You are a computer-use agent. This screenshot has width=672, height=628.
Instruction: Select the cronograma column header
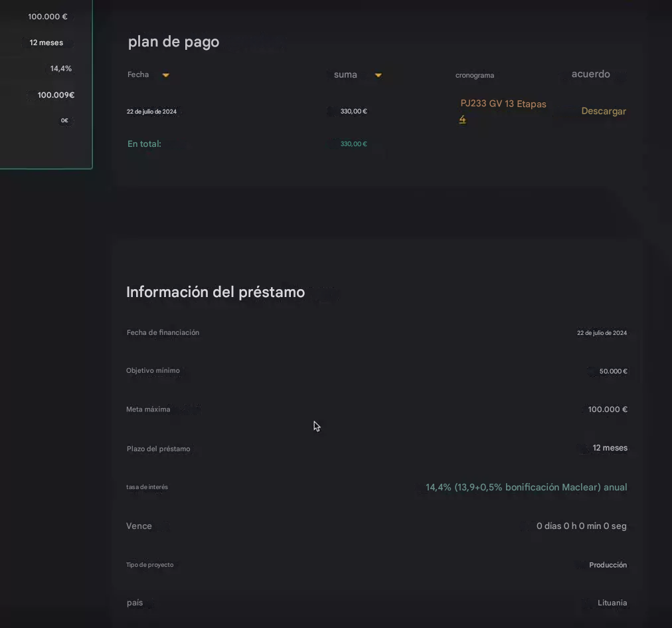pyautogui.click(x=474, y=75)
